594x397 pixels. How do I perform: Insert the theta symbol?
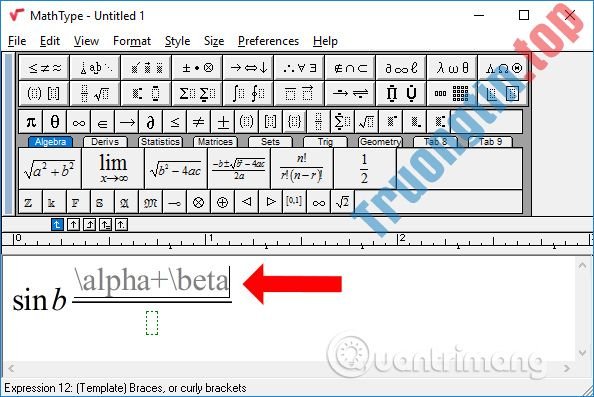tap(55, 122)
